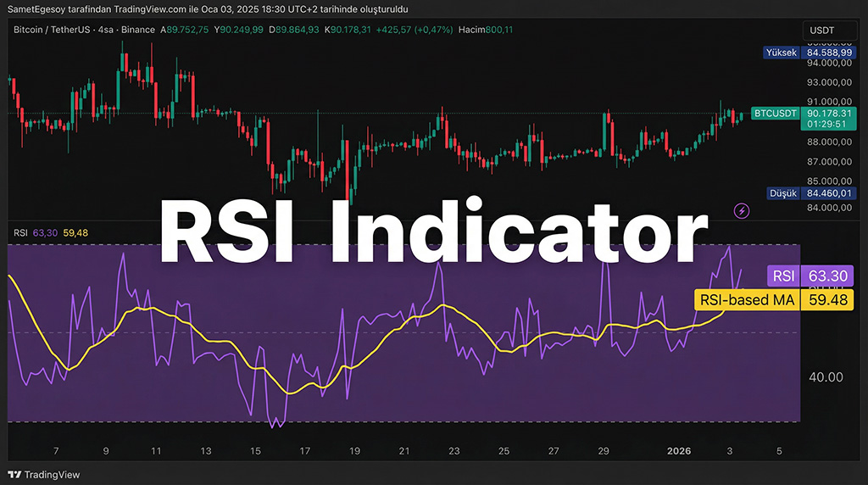Click the yellow RSI-based MA label
Viewport: 868px width, 485px height.
click(746, 299)
